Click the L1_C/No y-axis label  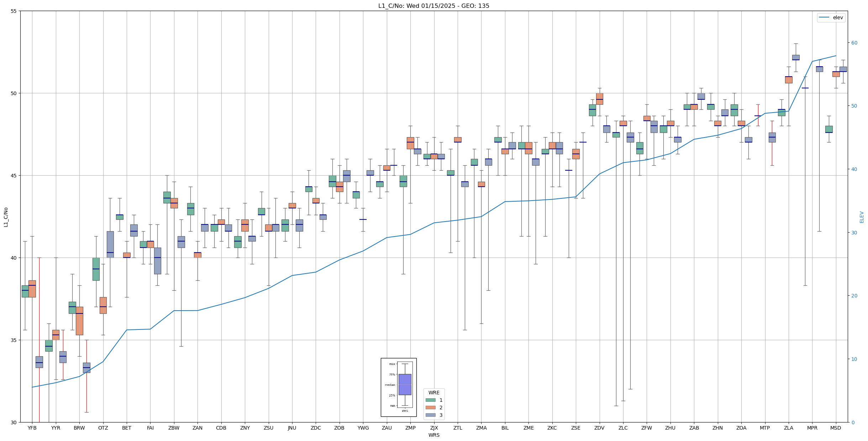[6, 217]
